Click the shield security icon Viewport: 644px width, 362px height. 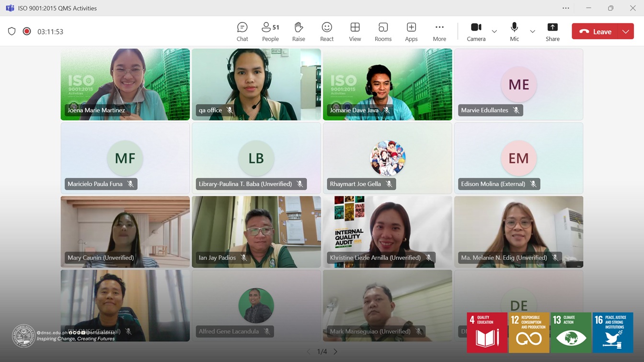[x=12, y=32]
